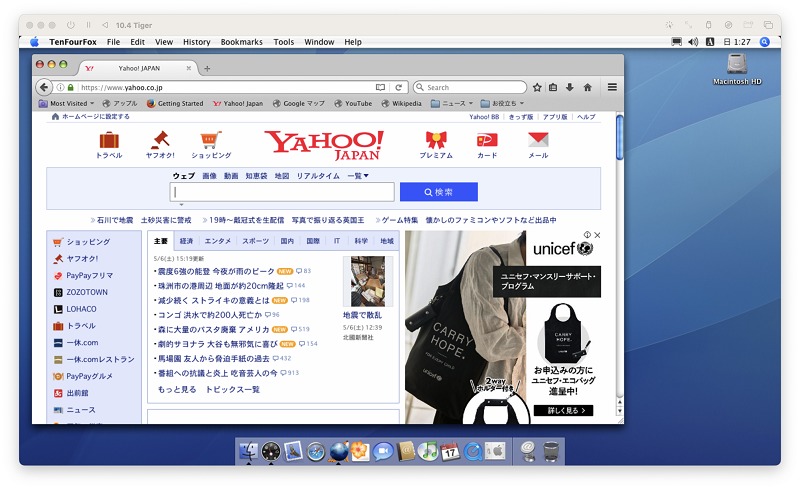Open the 一覧 dropdown above search box

point(358,176)
